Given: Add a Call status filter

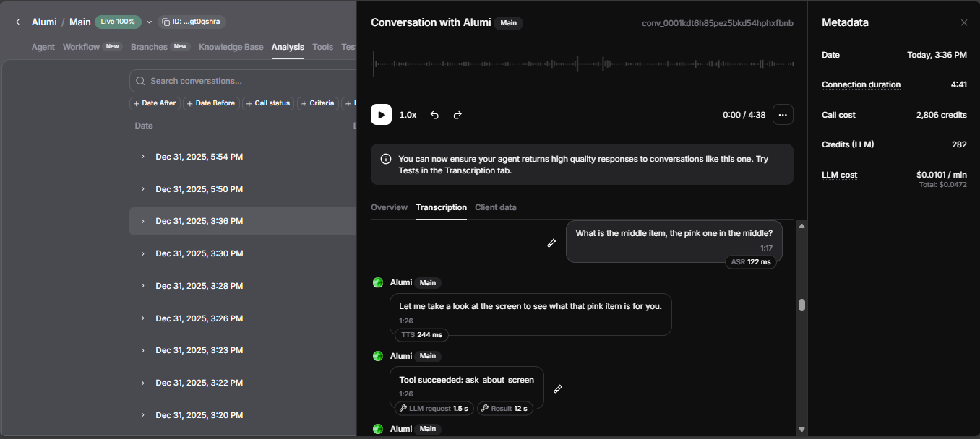Looking at the screenshot, I should pyautogui.click(x=267, y=103).
